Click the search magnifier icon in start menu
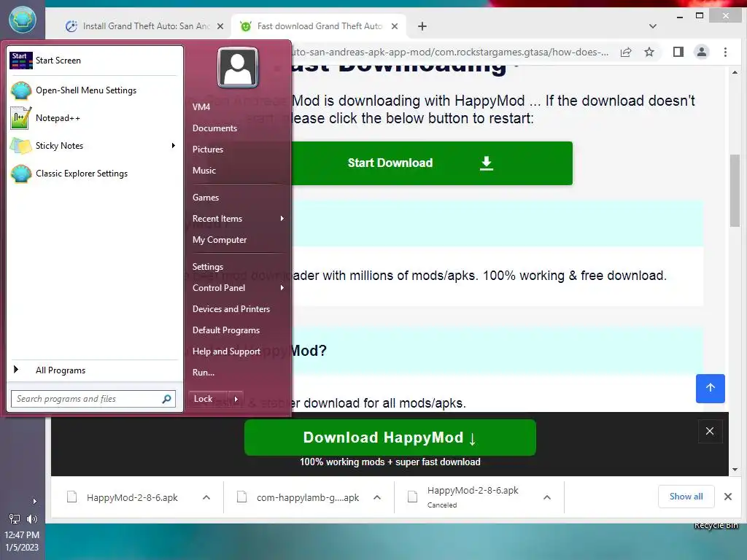The width and height of the screenshot is (747, 560). coord(167,399)
